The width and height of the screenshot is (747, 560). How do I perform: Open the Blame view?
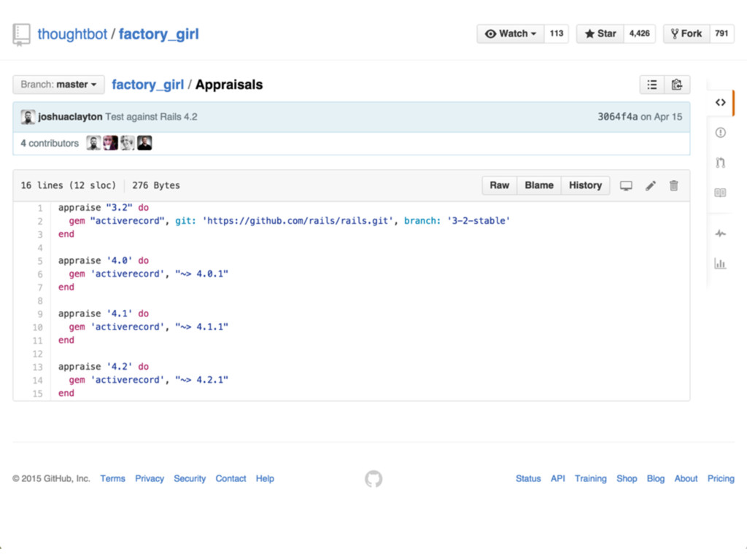coord(539,186)
